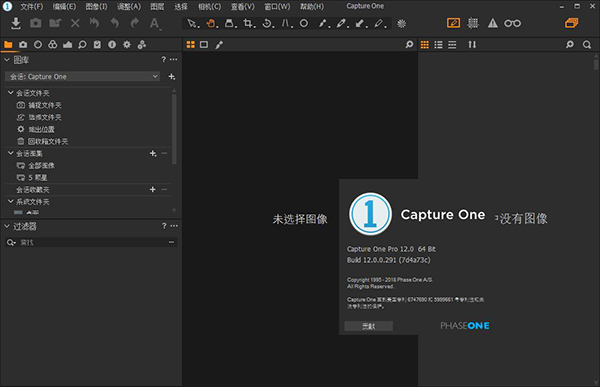This screenshot has height=387, width=600.
Task: Open the Batch gears tool tab
Action: (142, 45)
